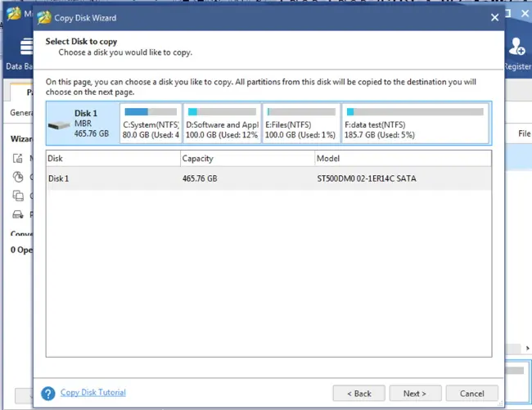Click Register icon in main window
Viewport: 532px width, 410px height.
pos(517,47)
